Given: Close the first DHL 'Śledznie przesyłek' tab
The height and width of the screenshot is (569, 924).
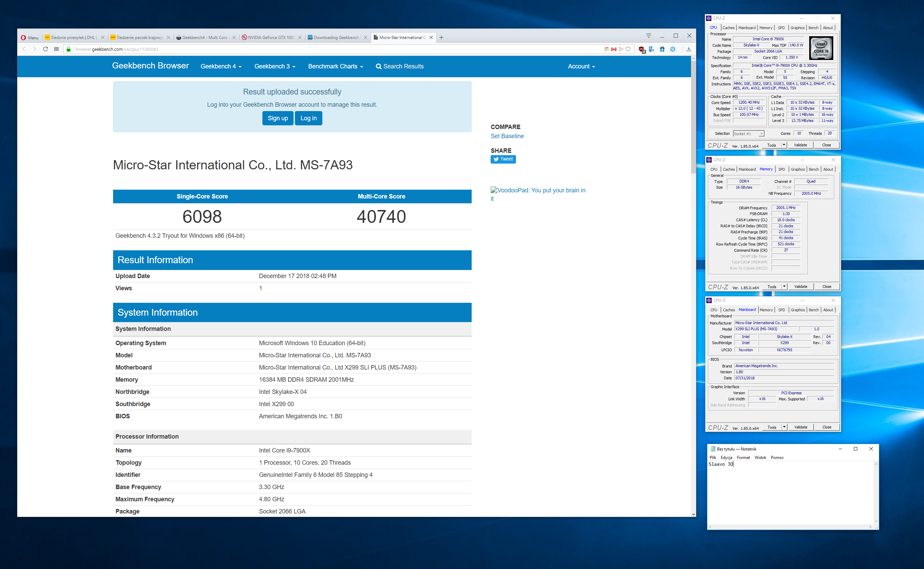Looking at the screenshot, I should 103,37.
